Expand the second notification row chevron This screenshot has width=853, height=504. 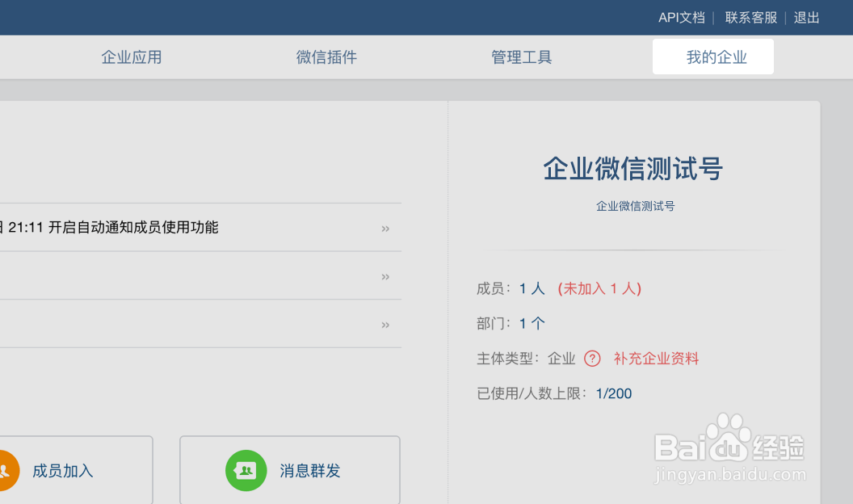tap(385, 277)
